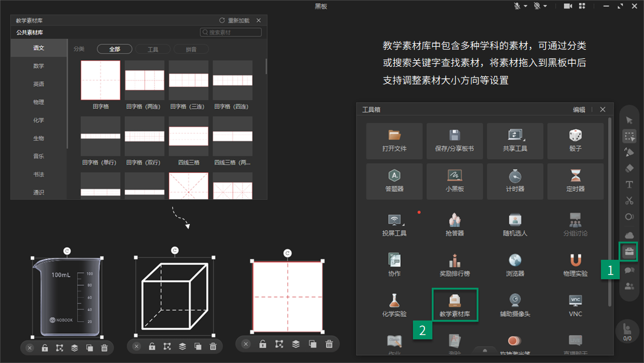Open the 辅助摄像头 tool
The image size is (644, 363).
coord(515,305)
